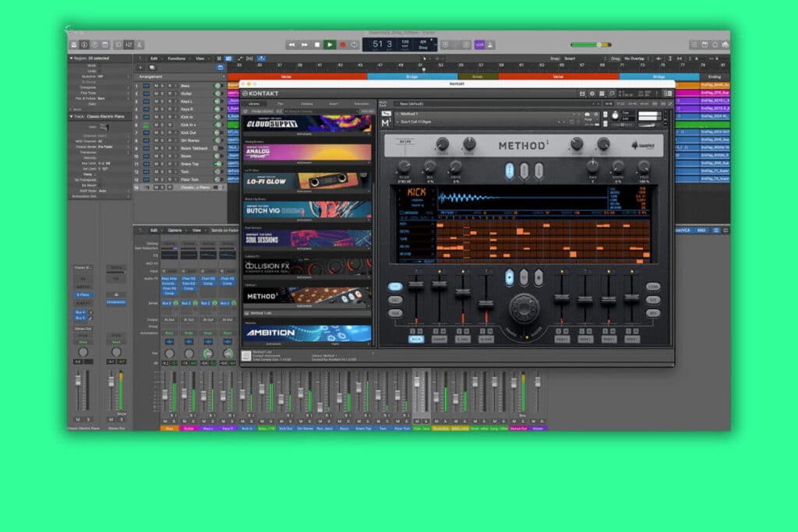
Task: Click the large center macro knob in Method 1
Action: (x=524, y=308)
